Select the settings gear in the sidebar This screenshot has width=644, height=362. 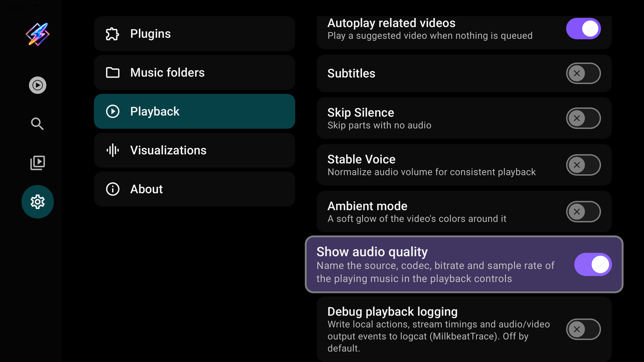click(x=38, y=202)
